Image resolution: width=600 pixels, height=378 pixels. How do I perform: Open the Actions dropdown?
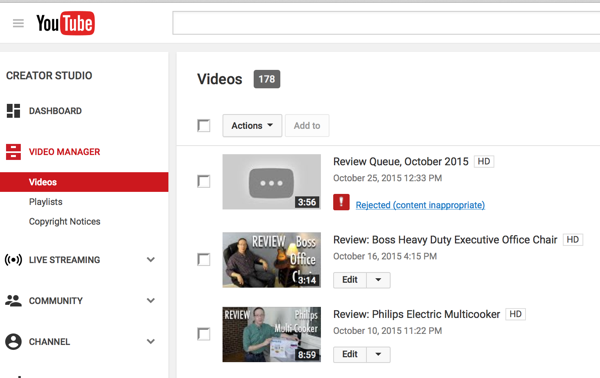click(252, 125)
